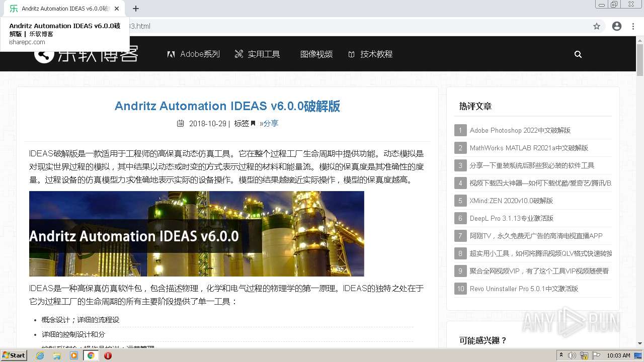Screen dimensions: 644x362
Task: Select the Andritz Automation IDEAS browser tab
Action: pyautogui.click(x=64, y=9)
